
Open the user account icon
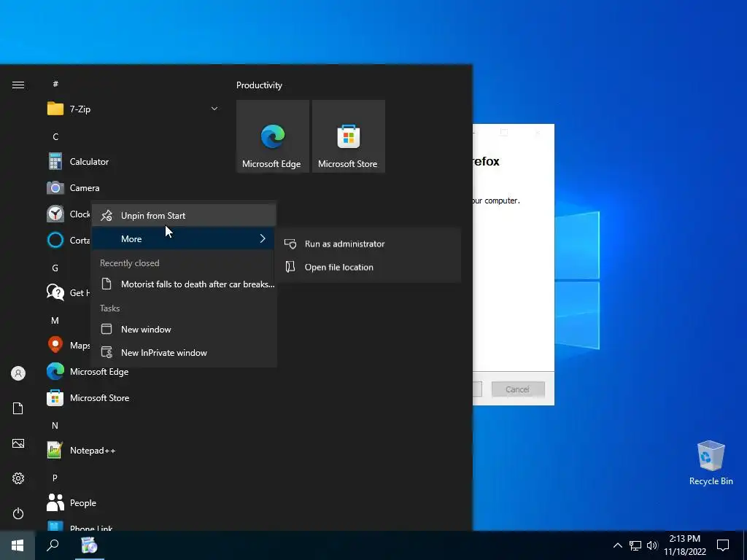coord(18,373)
